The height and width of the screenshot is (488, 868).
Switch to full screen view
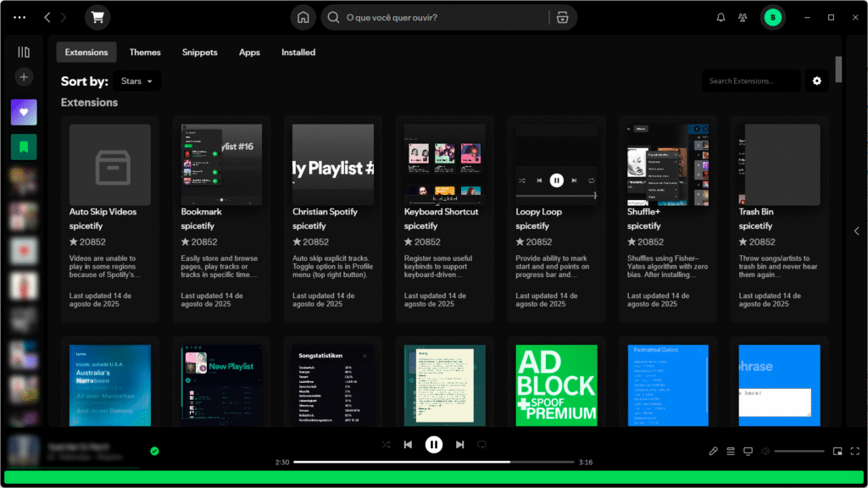point(855,452)
